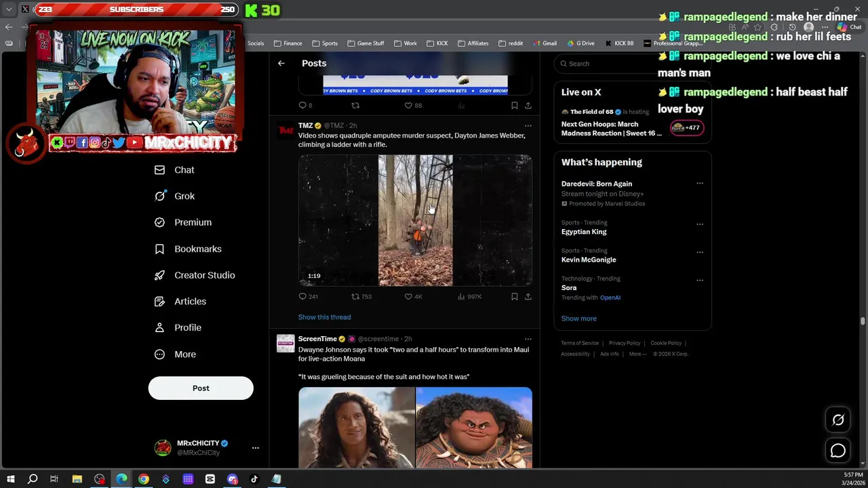Screen dimensions: 868x488
Task: Open Windows taskbar search
Action: point(32,479)
